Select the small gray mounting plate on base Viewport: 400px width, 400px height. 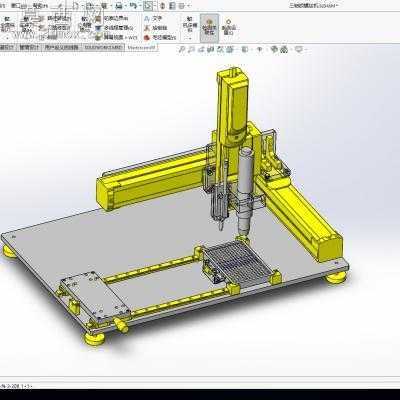[95, 297]
